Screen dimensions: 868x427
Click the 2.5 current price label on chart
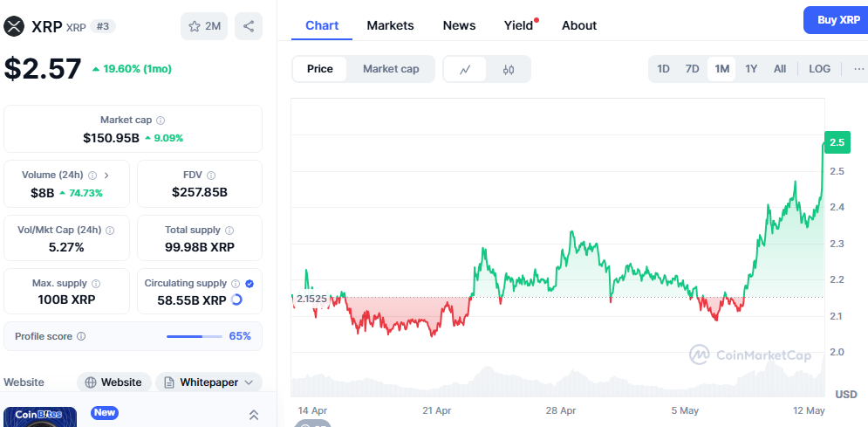click(x=837, y=142)
